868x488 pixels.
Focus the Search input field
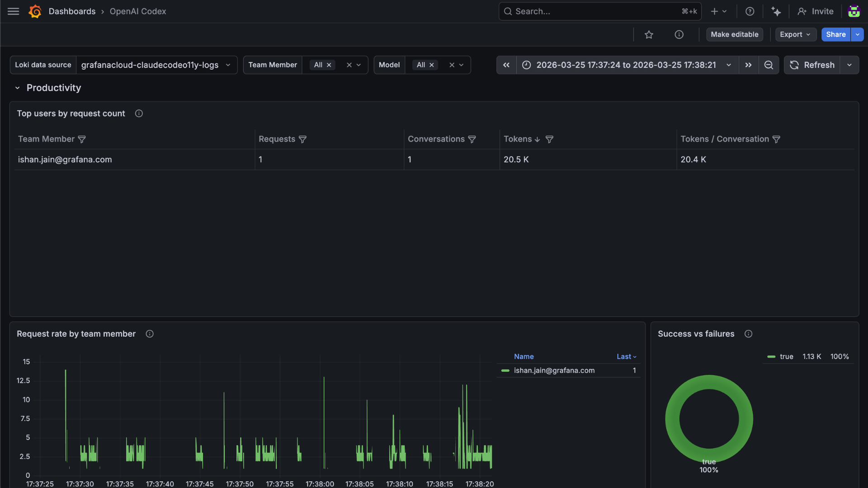tap(597, 11)
